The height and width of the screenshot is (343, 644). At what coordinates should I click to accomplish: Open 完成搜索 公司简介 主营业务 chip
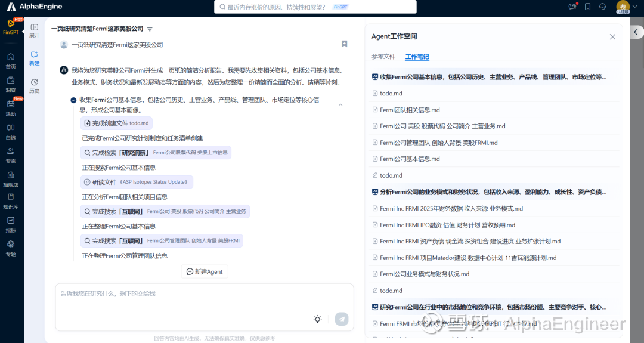[165, 211]
